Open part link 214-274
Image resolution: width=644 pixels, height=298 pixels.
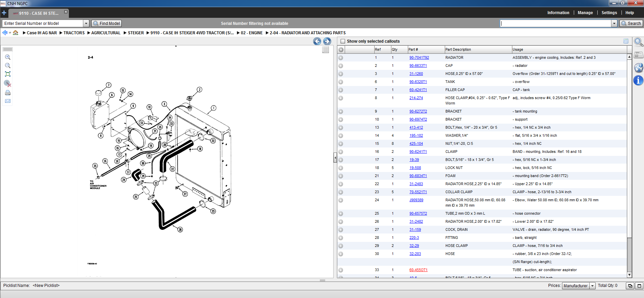coord(416,98)
